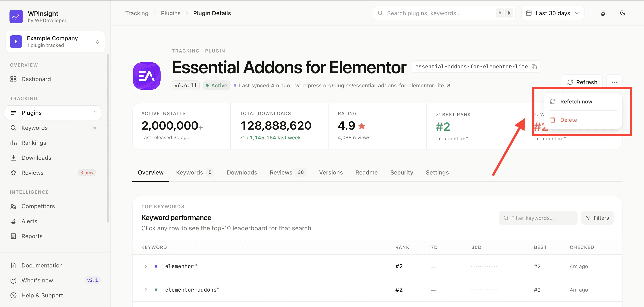Click the +1,145,164 last week trend

270,138
